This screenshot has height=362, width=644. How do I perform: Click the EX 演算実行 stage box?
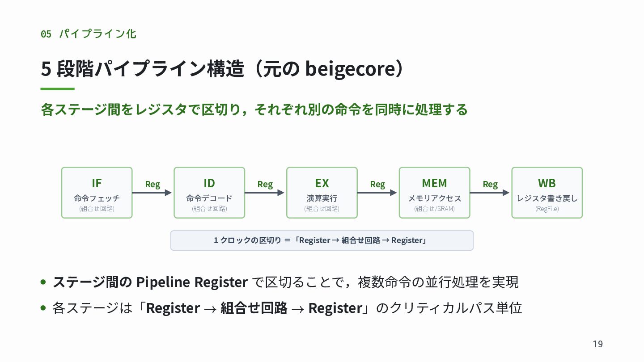point(322,193)
